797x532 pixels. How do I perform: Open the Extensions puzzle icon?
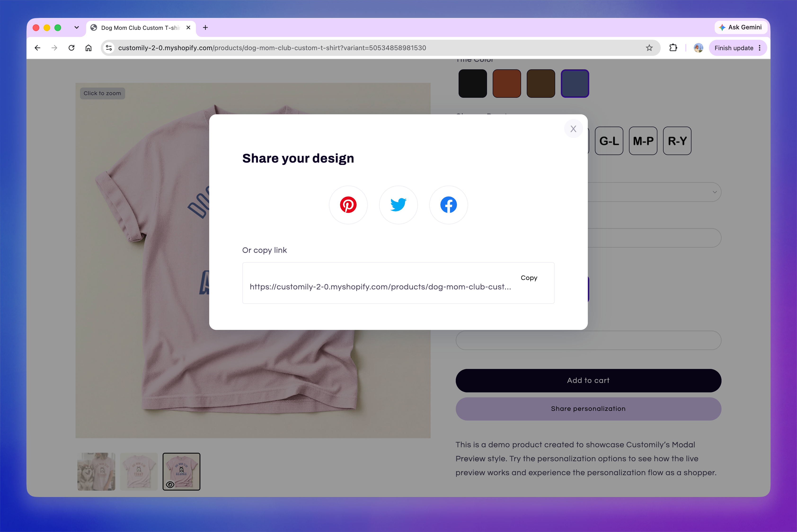point(673,48)
